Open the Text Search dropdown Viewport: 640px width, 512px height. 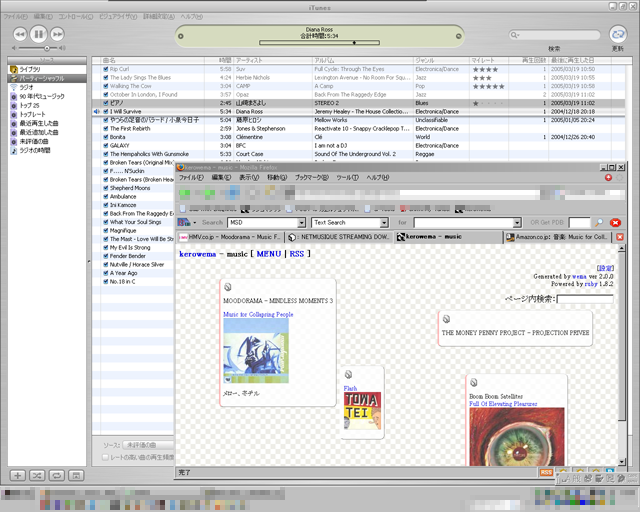(384, 223)
